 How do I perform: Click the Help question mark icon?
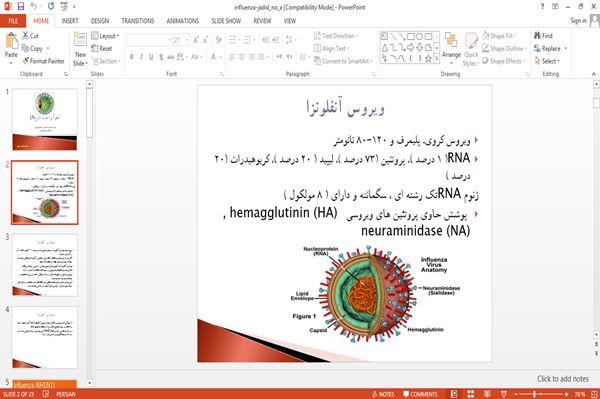542,7
